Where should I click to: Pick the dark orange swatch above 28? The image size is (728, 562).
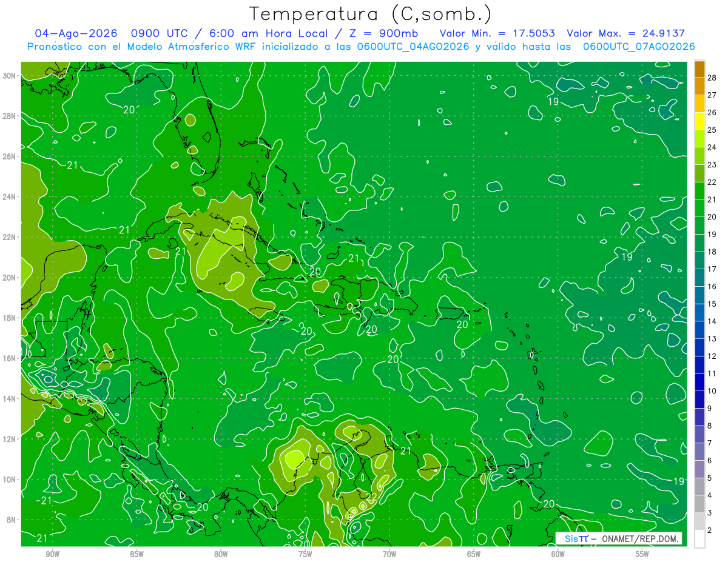coord(699,69)
